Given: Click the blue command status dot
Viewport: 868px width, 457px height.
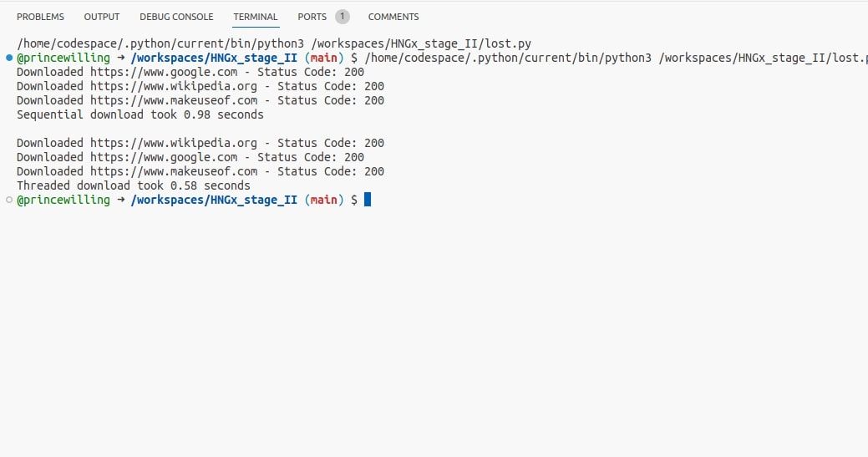Looking at the screenshot, I should click(x=8, y=58).
